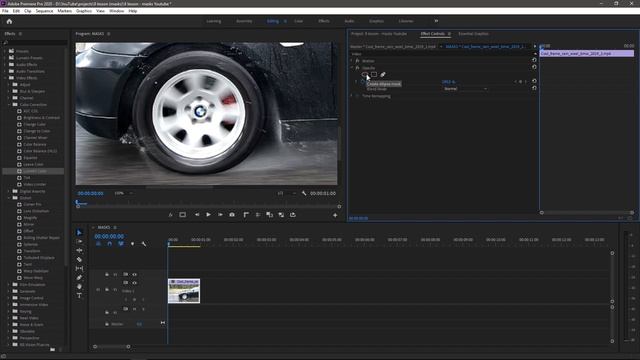The image size is (640, 360).
Task: Open timeline display settings wrench
Action: 144,244
